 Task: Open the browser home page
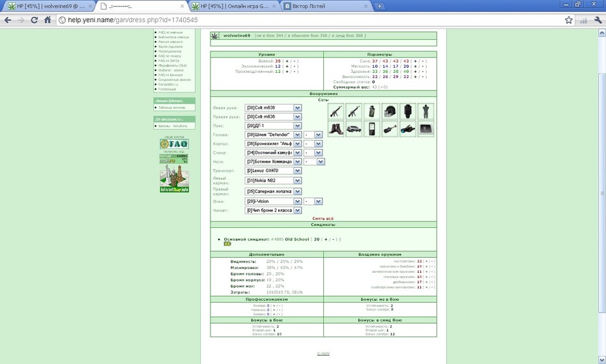(47, 20)
